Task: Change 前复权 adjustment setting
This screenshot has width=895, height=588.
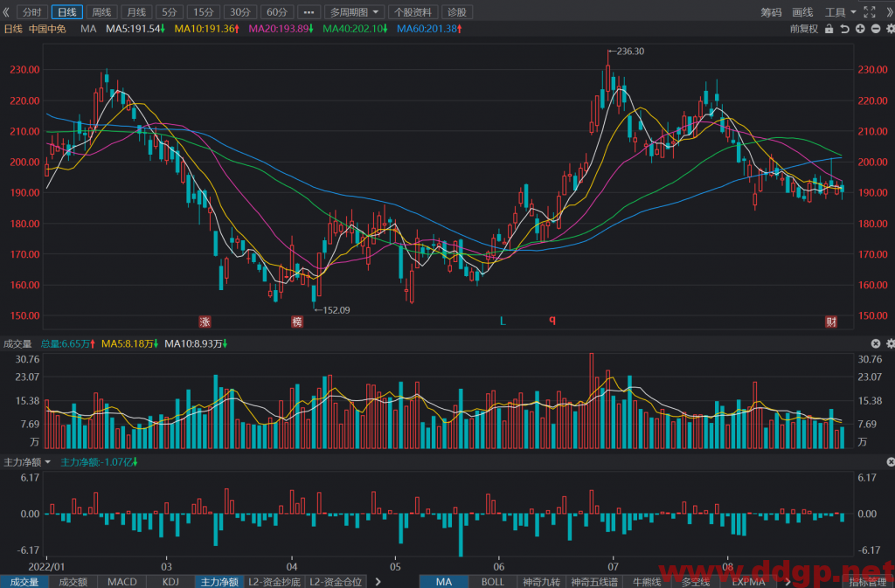Action: [804, 29]
